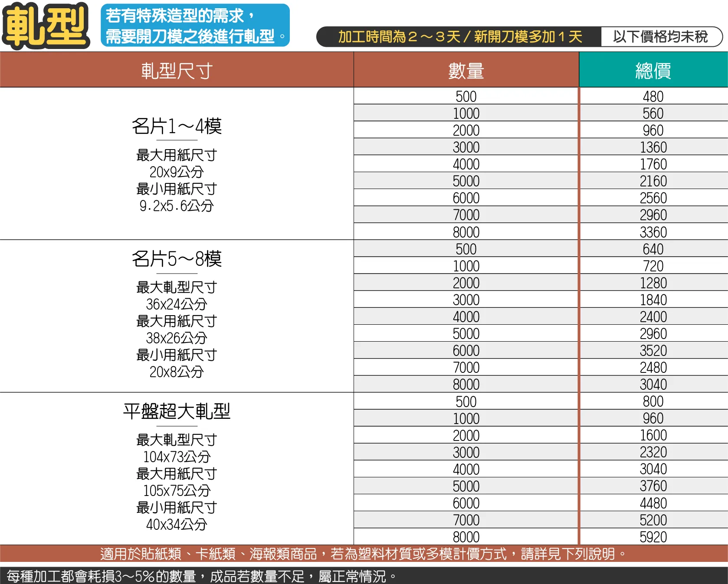Screen dimensions: 728x584
Task: Click the 104x73公分 maximum die-cut size
Action: pos(177,457)
